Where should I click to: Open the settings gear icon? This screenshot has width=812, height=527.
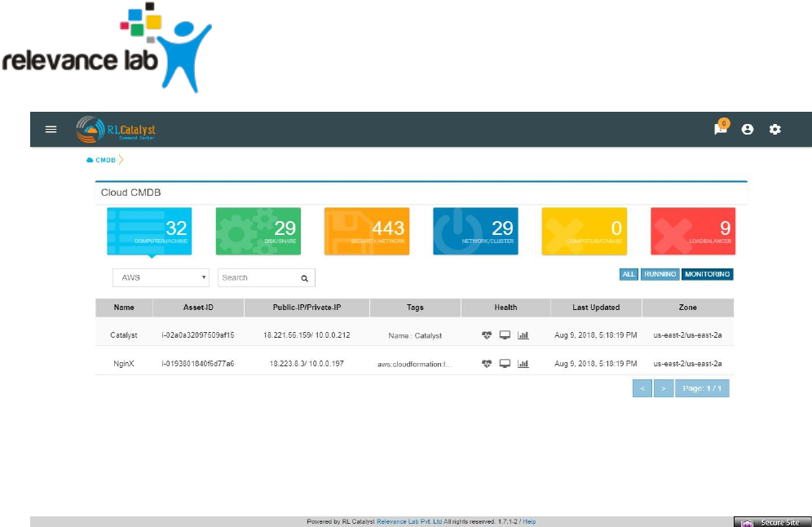coord(774,130)
